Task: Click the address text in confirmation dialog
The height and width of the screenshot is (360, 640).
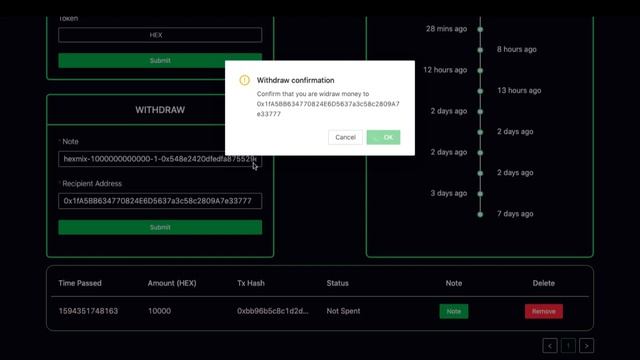Action: [328, 109]
